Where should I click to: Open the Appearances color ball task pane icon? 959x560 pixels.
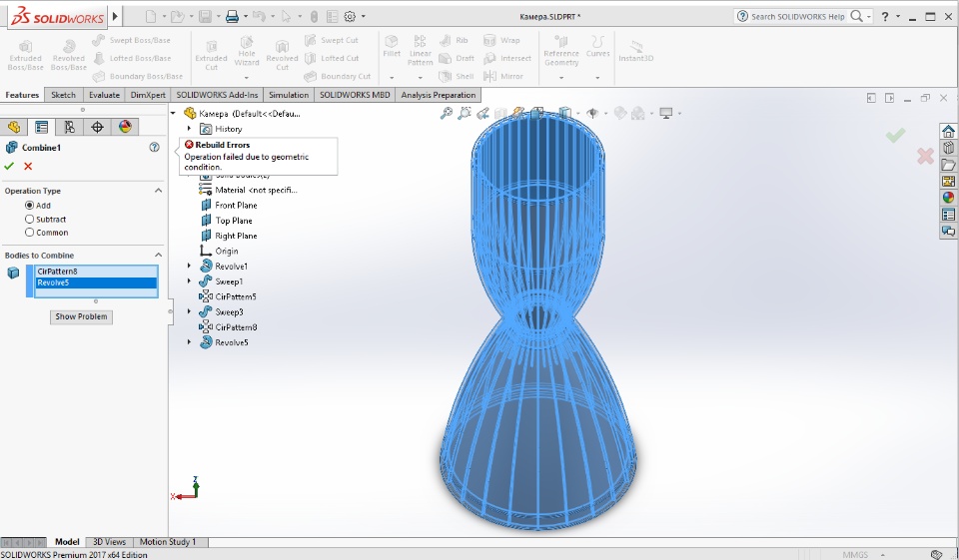point(948,198)
